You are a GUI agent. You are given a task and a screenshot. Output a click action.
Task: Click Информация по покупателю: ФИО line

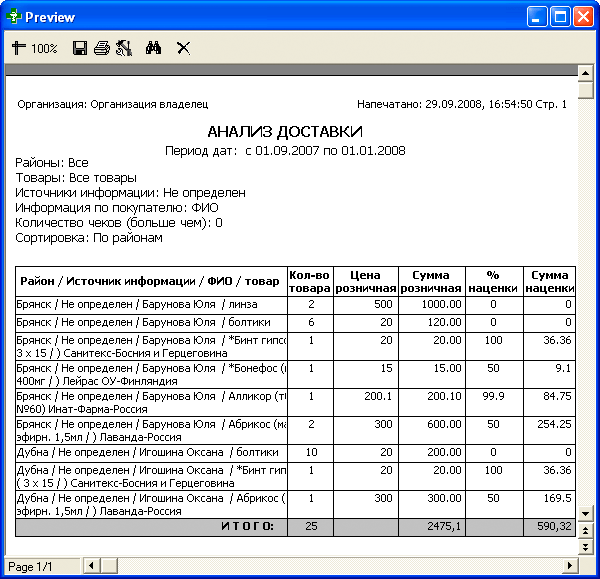(x=117, y=208)
